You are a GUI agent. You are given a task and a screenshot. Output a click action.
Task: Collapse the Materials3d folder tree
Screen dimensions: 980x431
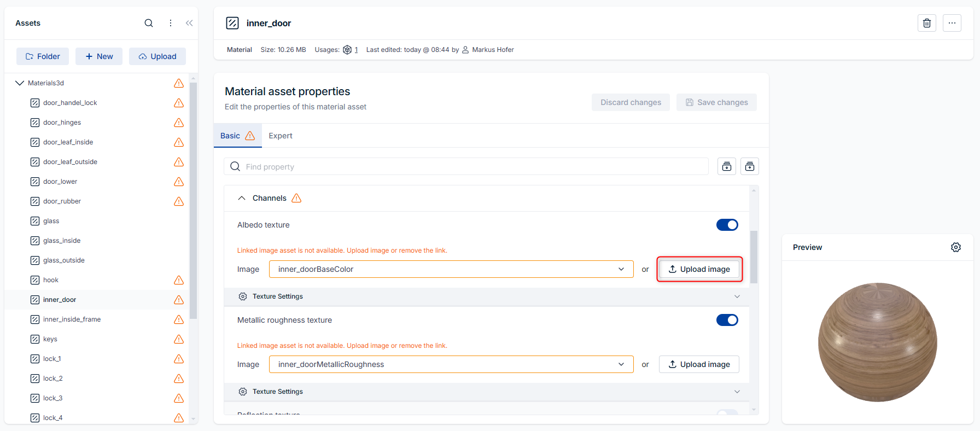(x=20, y=83)
